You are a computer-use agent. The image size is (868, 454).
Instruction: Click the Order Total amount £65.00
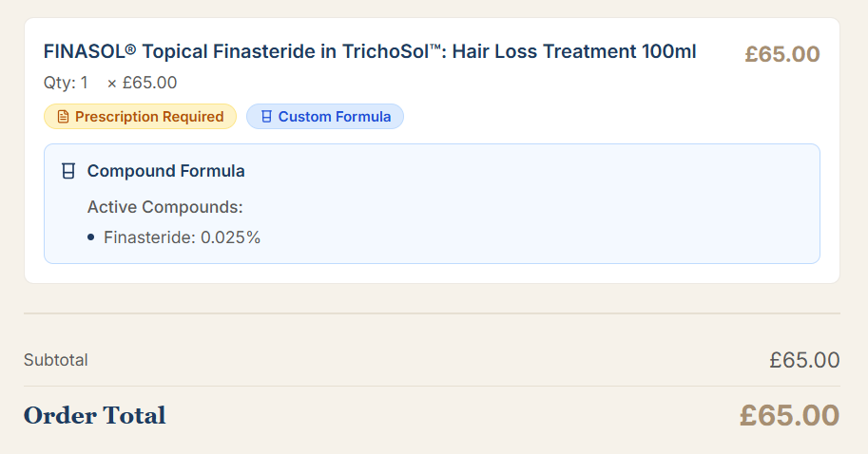[x=789, y=415]
